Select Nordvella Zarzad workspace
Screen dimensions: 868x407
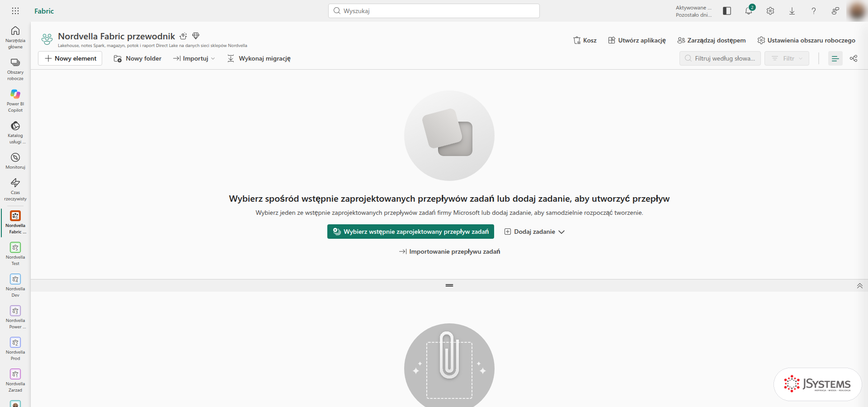15,380
